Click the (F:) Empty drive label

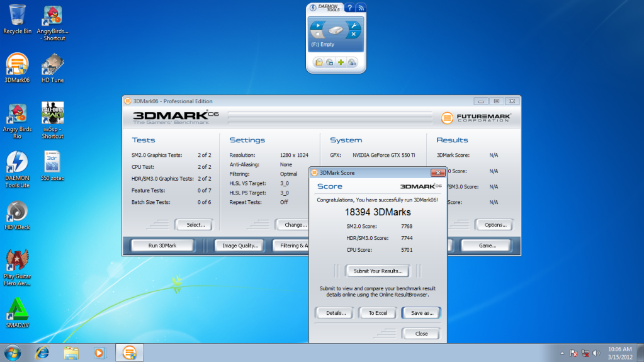pos(322,44)
